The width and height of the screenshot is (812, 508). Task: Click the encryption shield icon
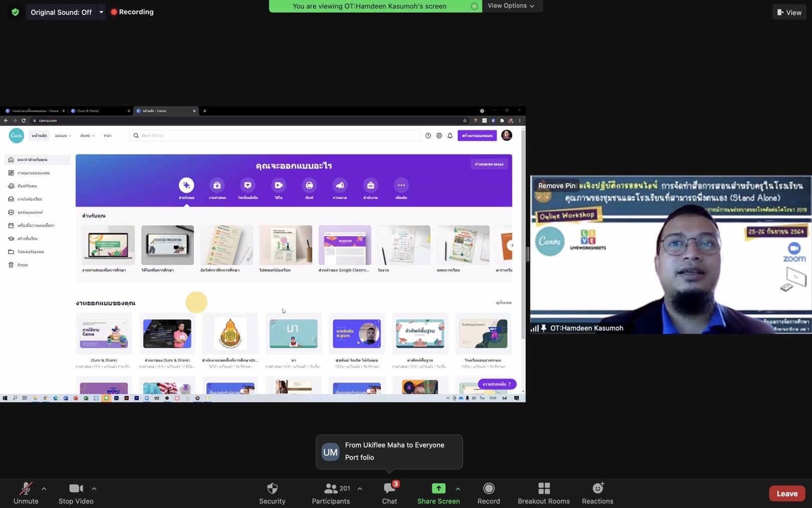pos(15,12)
